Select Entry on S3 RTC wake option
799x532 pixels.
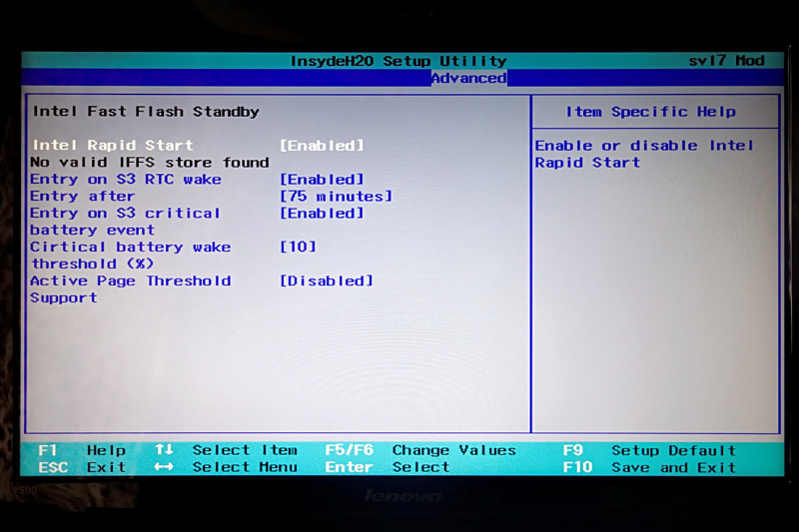pos(126,180)
